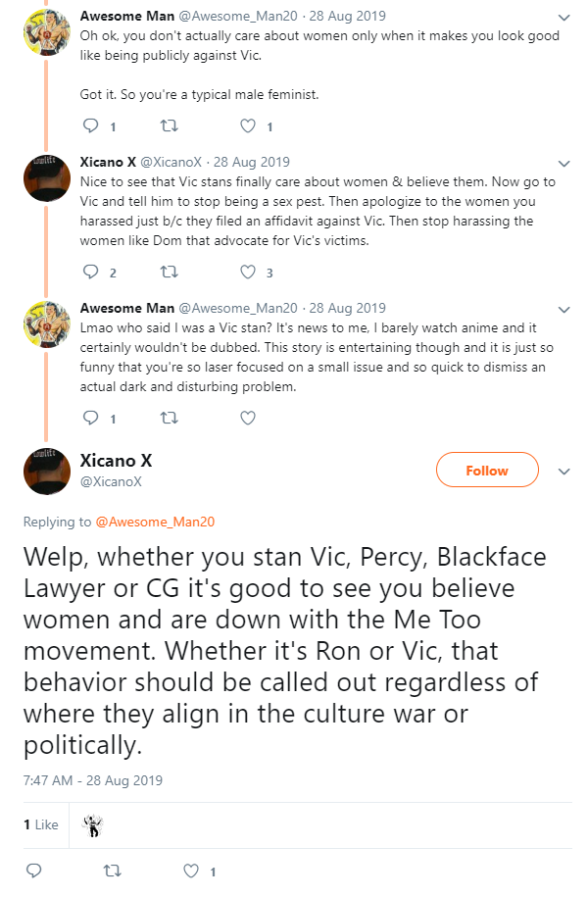Follow Xicano X
Image resolution: width=588 pixels, height=897 pixels.
(487, 471)
